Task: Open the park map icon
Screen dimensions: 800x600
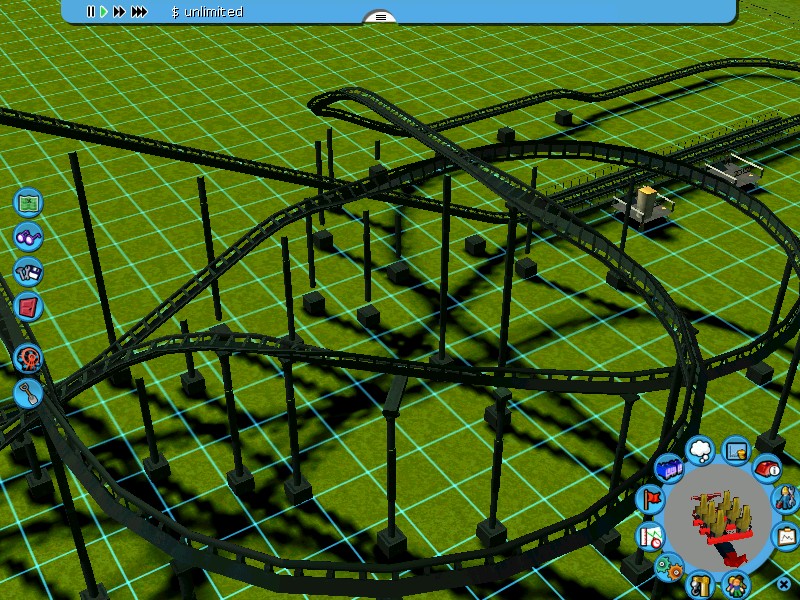Action: click(x=29, y=203)
